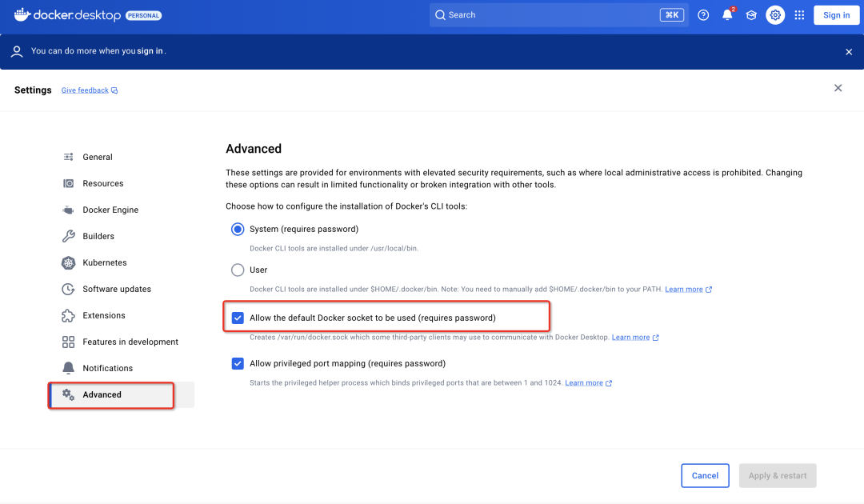Open Learn more link for docker.sock
The image size is (864, 504).
630,337
